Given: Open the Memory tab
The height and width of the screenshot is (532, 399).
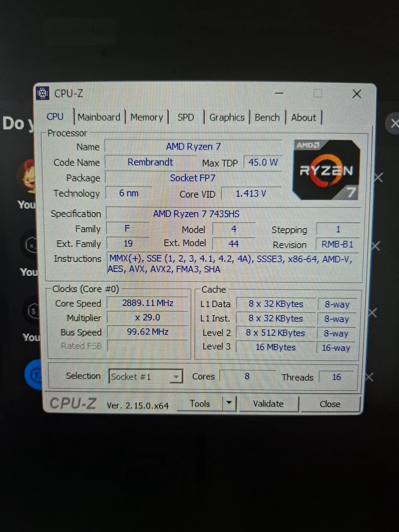Looking at the screenshot, I should tap(147, 117).
